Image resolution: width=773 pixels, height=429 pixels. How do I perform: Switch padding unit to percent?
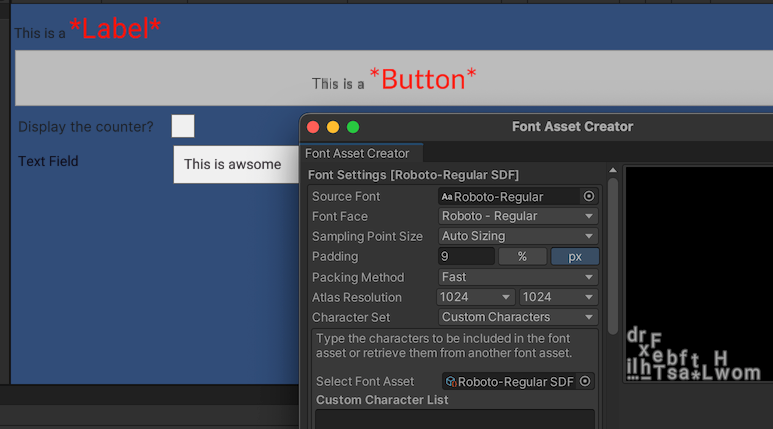[522, 257]
